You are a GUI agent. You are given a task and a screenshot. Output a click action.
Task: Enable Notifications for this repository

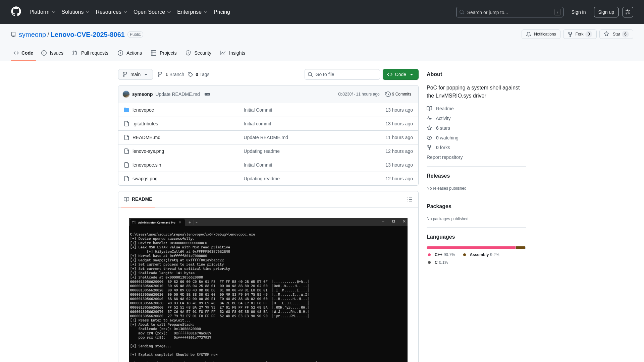click(541, 34)
